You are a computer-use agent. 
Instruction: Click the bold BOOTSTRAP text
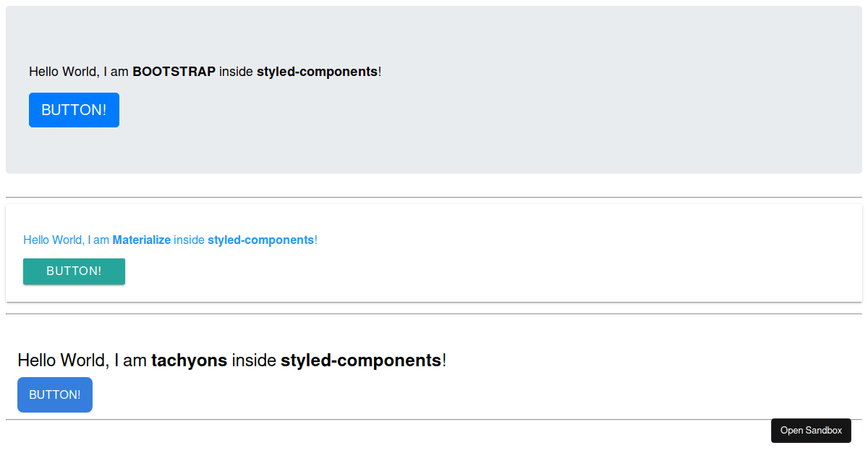pos(174,72)
